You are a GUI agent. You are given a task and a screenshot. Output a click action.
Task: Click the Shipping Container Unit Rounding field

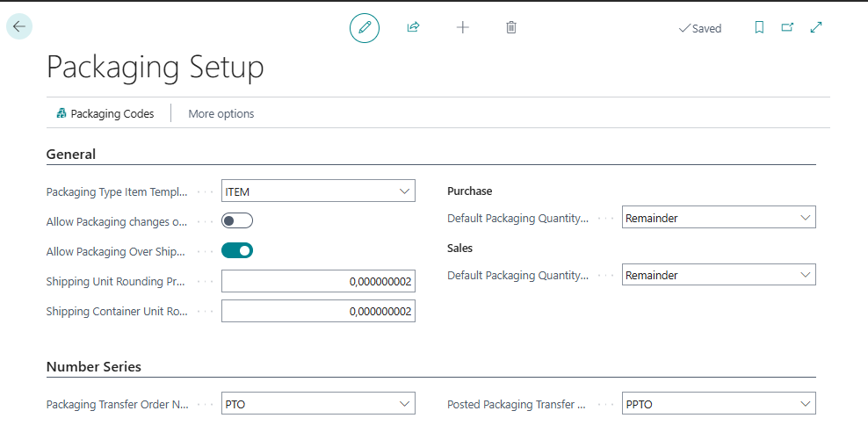tap(318, 312)
